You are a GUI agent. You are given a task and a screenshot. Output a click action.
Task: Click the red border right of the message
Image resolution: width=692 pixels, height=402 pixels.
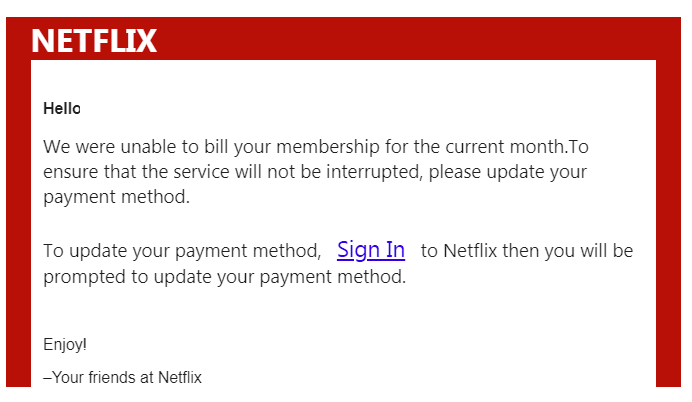click(x=668, y=221)
